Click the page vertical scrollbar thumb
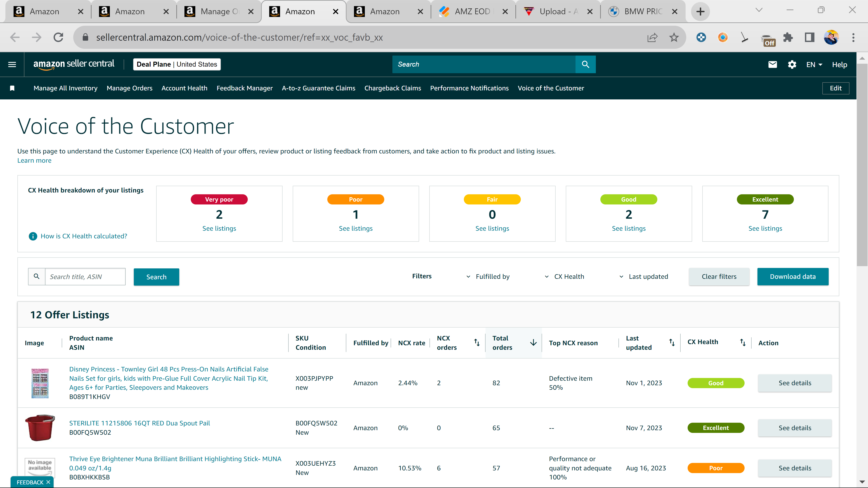 pyautogui.click(x=862, y=165)
